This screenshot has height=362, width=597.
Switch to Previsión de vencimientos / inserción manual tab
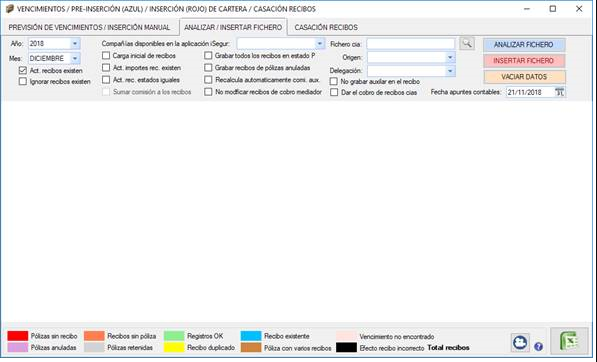(89, 27)
